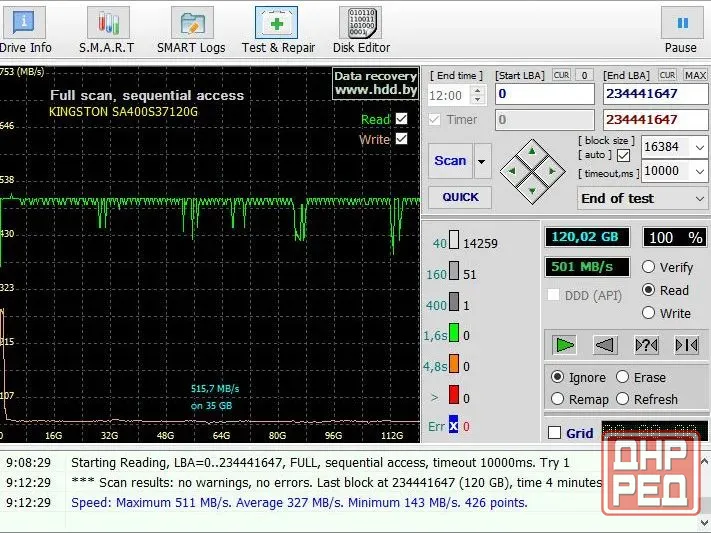Enable the DDD (API) checkbox
711x533 pixels.
pos(553,295)
